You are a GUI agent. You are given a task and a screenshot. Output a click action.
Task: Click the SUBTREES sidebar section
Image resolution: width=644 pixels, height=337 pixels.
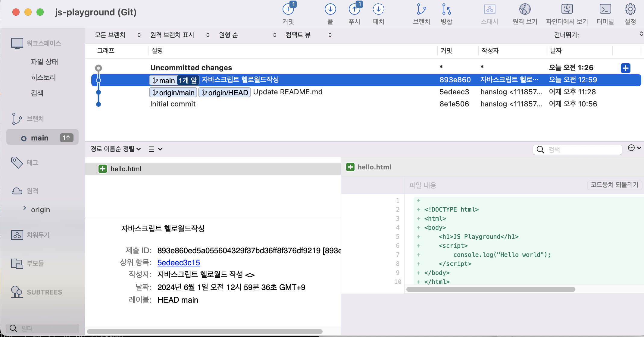tap(36, 292)
